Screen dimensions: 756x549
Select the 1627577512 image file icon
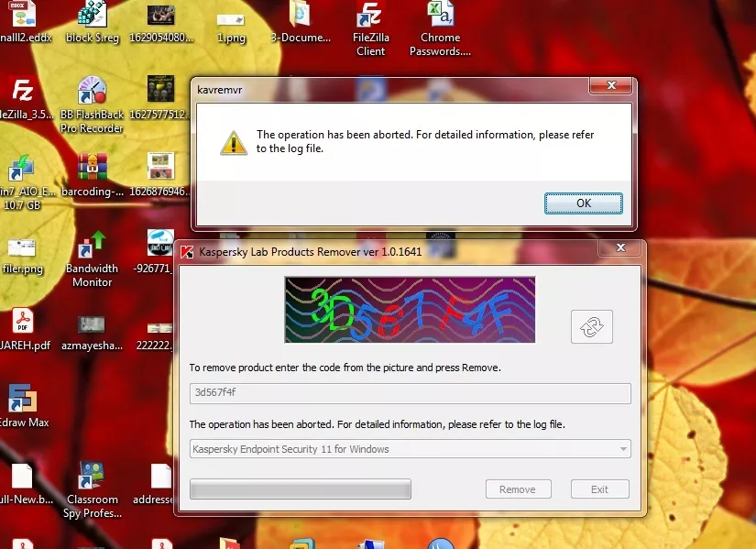[x=160, y=98]
